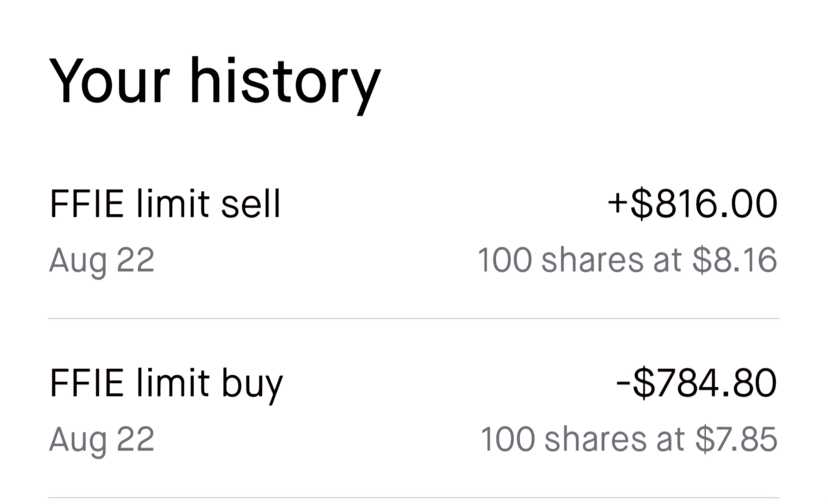
Task: Tap the Aug 22 date under limit sell
Action: click(x=101, y=261)
